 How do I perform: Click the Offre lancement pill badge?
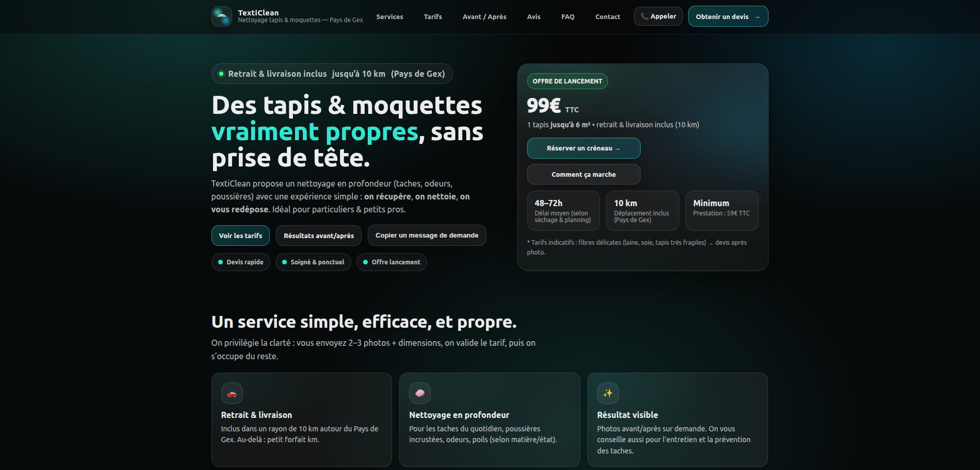coord(391,262)
